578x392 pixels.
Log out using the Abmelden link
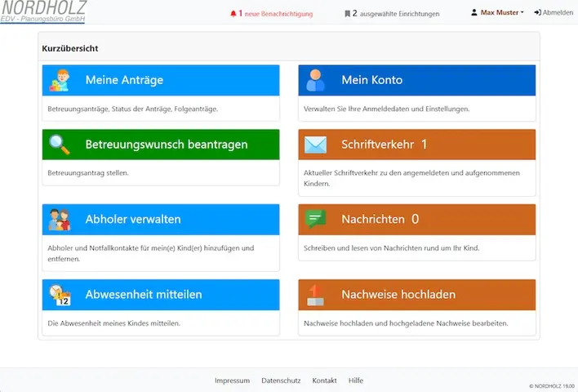[x=554, y=13]
